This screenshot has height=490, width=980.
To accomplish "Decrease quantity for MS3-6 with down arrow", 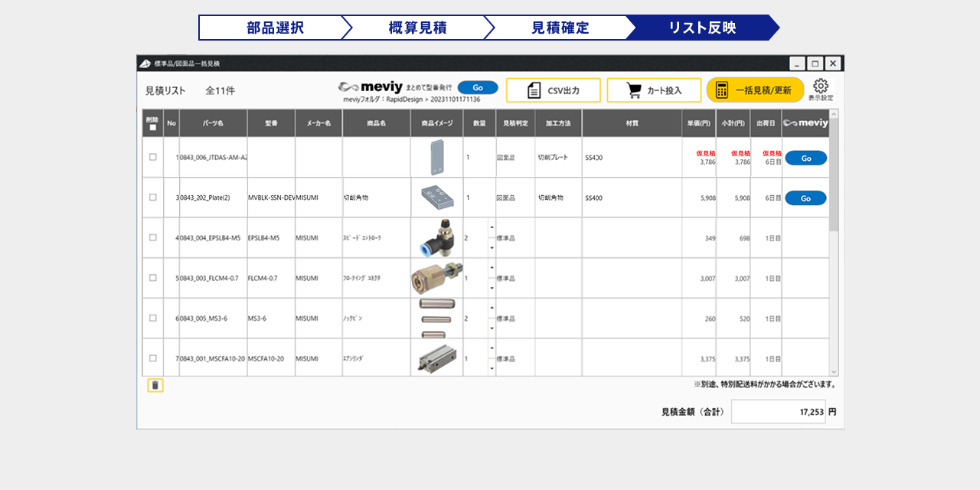I will click(492, 328).
